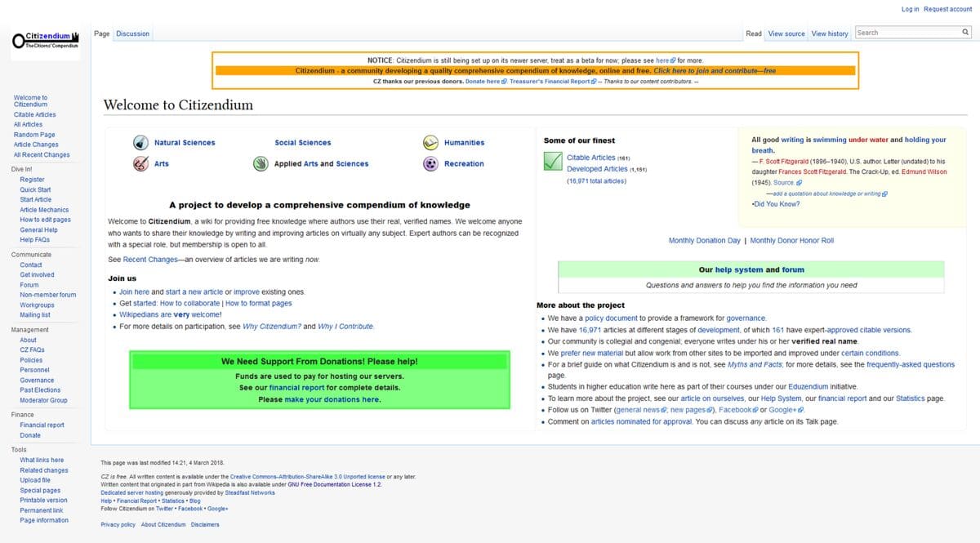Open the Monthly Donor Honor Roll link
This screenshot has width=980, height=543.
click(791, 241)
